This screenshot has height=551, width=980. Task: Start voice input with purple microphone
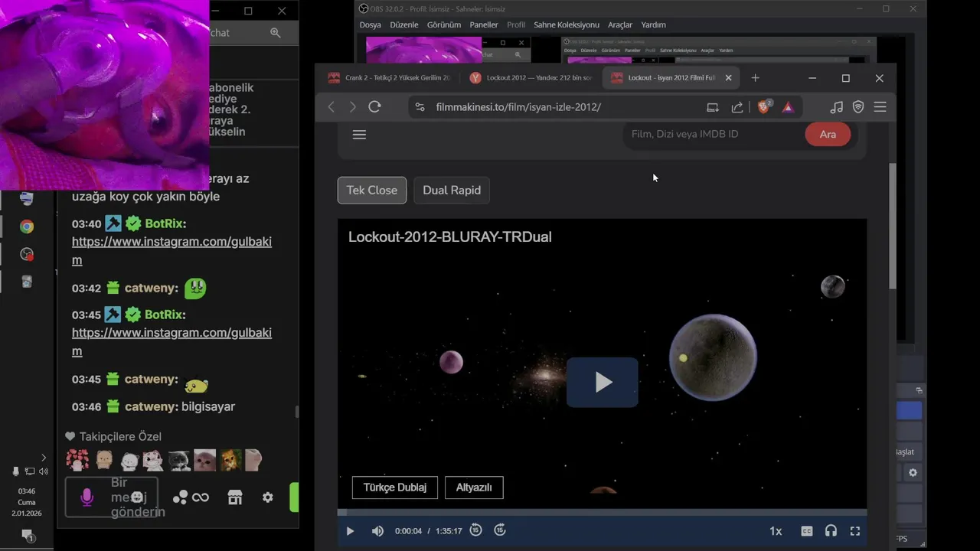coord(87,497)
